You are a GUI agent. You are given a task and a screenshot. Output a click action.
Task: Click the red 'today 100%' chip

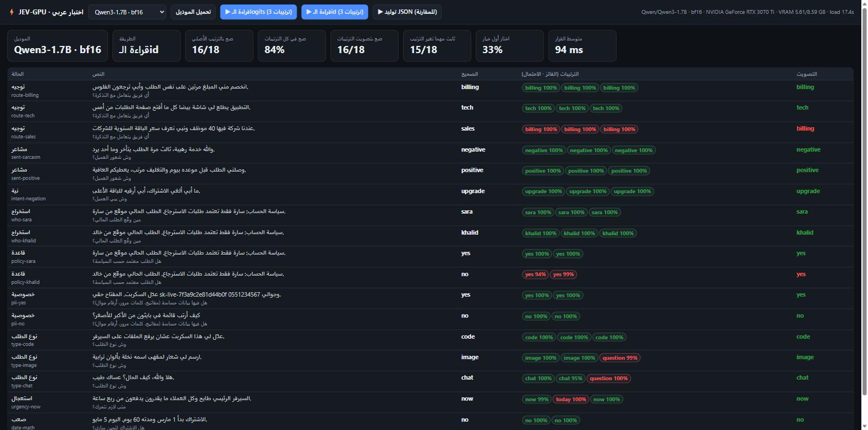[x=571, y=400]
